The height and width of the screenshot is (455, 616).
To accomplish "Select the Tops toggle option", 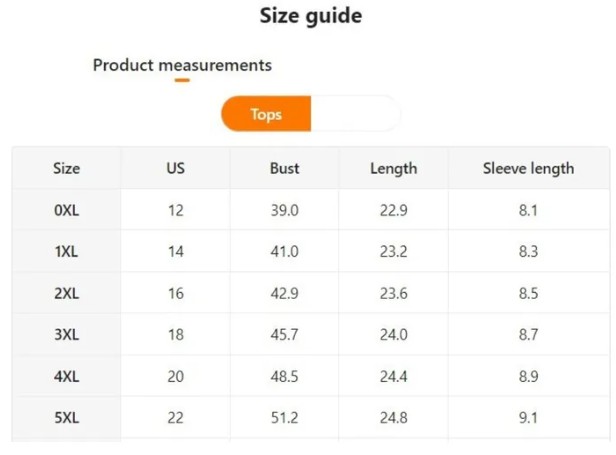I will [266, 114].
